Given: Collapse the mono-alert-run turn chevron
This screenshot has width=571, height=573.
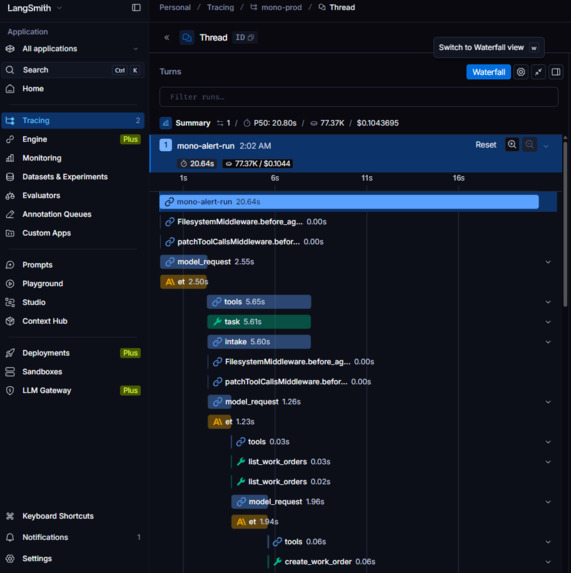Looking at the screenshot, I should (x=546, y=146).
